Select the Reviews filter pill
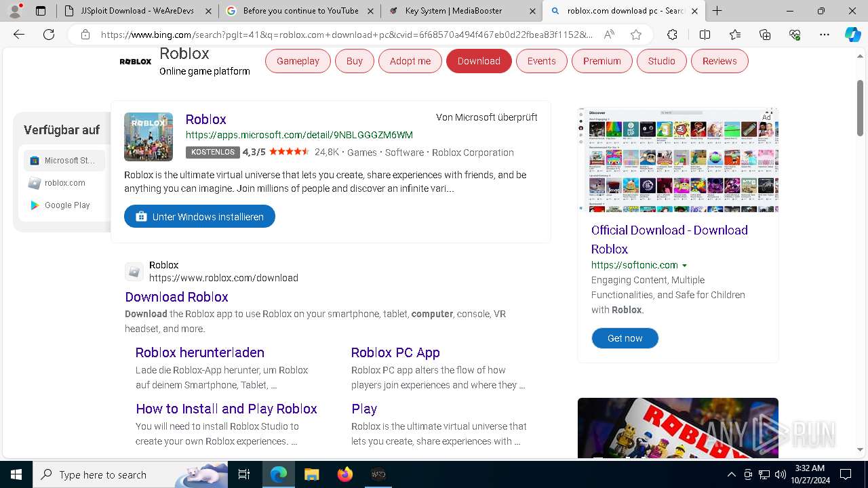 (719, 61)
